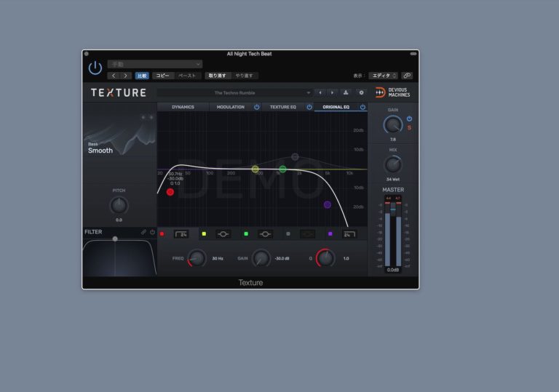Click the save preset icon
The width and height of the screenshot is (559, 392).
pos(346,92)
